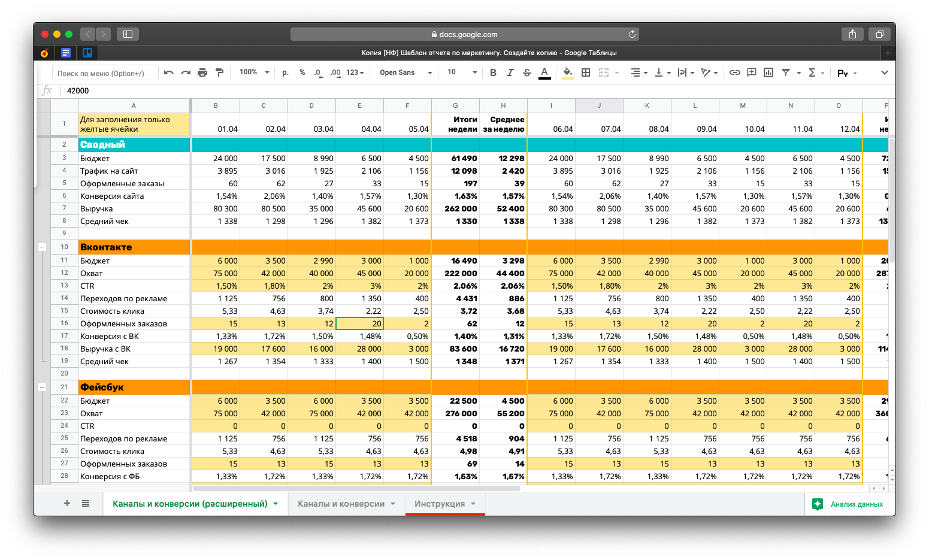Open the Open Sans font dropdown

point(406,72)
